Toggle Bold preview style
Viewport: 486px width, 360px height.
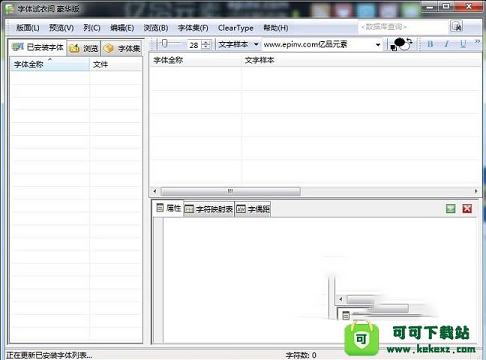click(x=430, y=44)
